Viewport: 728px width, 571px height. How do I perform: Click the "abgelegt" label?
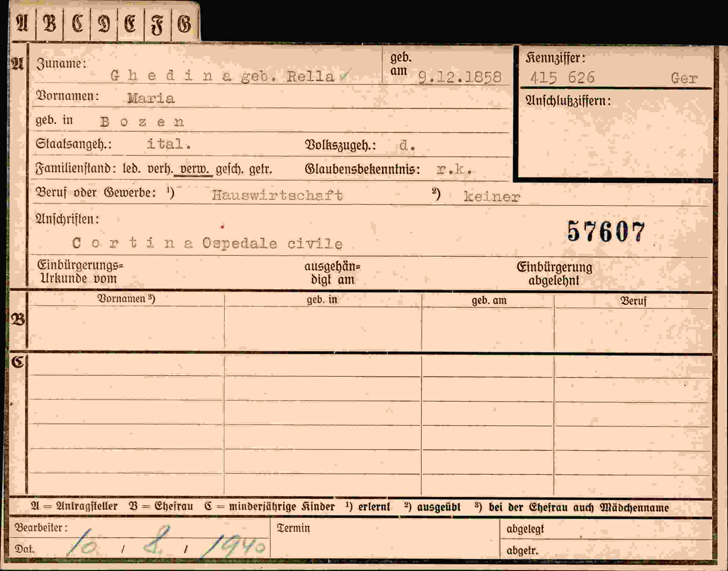[x=525, y=529]
